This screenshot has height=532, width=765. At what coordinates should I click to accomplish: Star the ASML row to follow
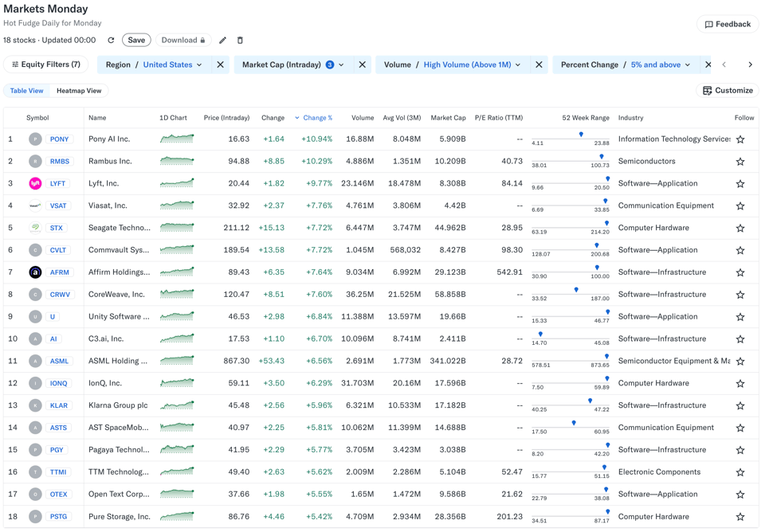point(740,362)
